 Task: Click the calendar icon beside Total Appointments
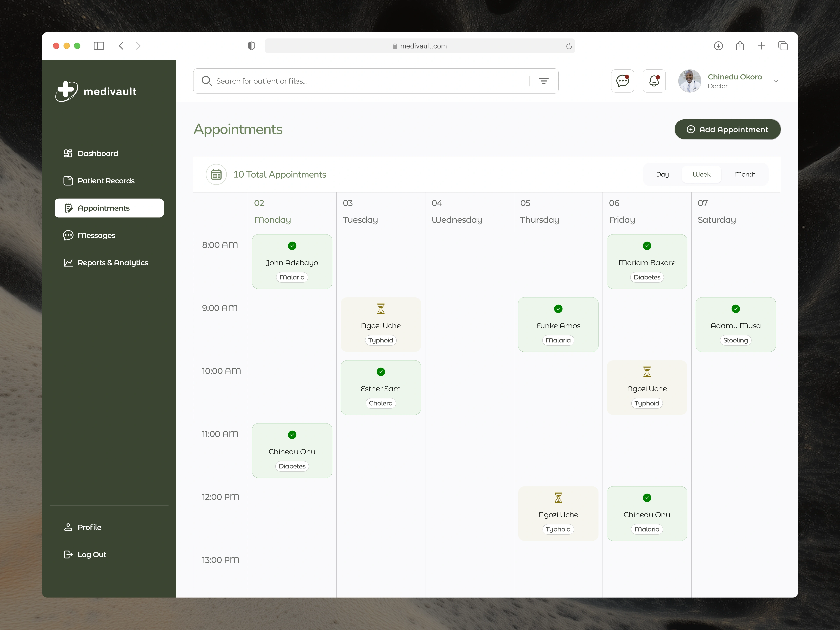point(216,174)
